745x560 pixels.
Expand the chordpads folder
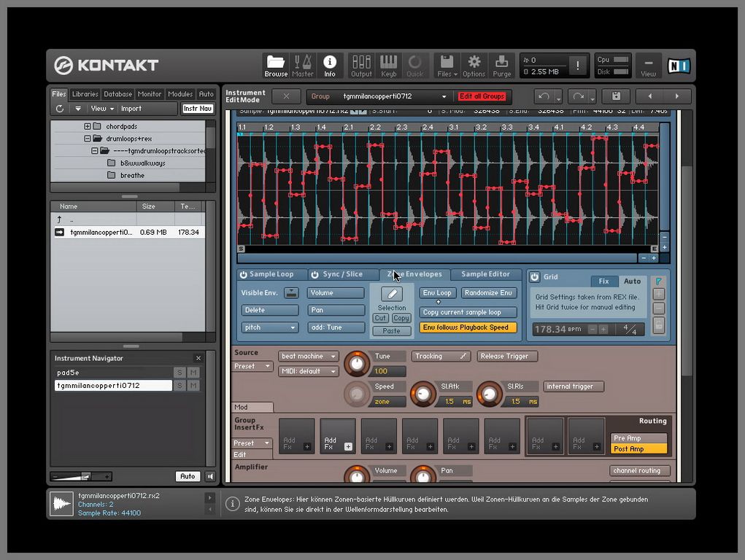pyautogui.click(x=88, y=126)
